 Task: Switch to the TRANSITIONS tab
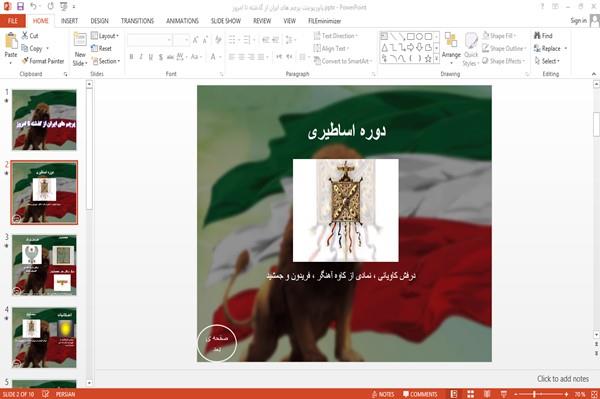pos(137,21)
